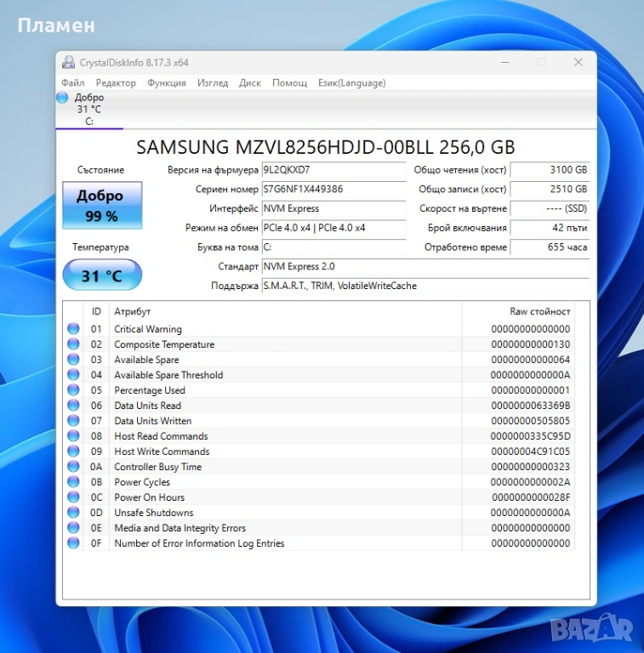Click status orb beside Percentage Used row
Image resolution: width=644 pixels, height=653 pixels.
(x=73, y=390)
